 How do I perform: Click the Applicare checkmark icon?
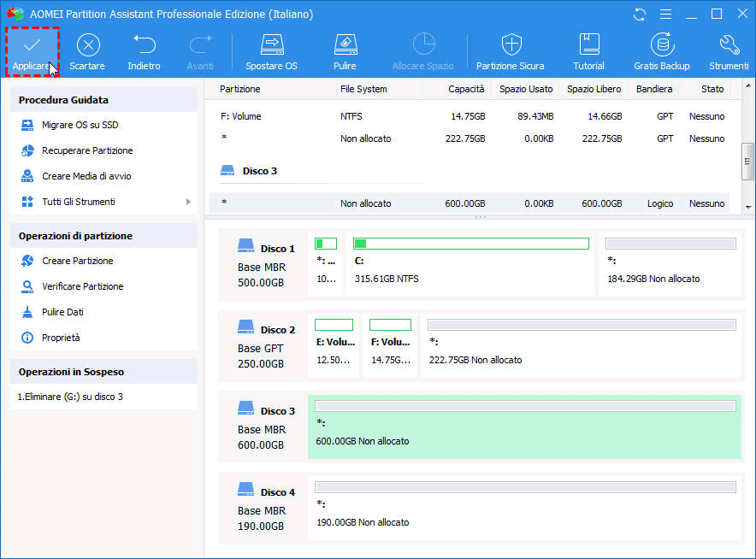(x=32, y=45)
